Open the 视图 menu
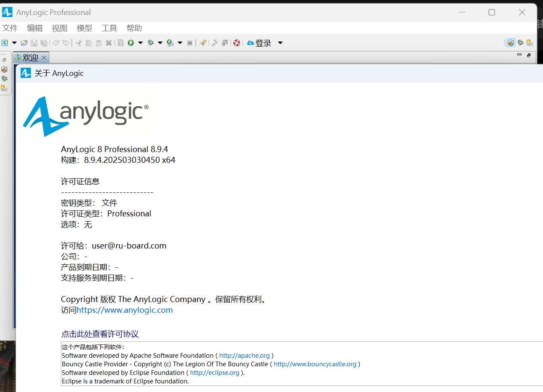This screenshot has height=392, width=543. [x=60, y=28]
